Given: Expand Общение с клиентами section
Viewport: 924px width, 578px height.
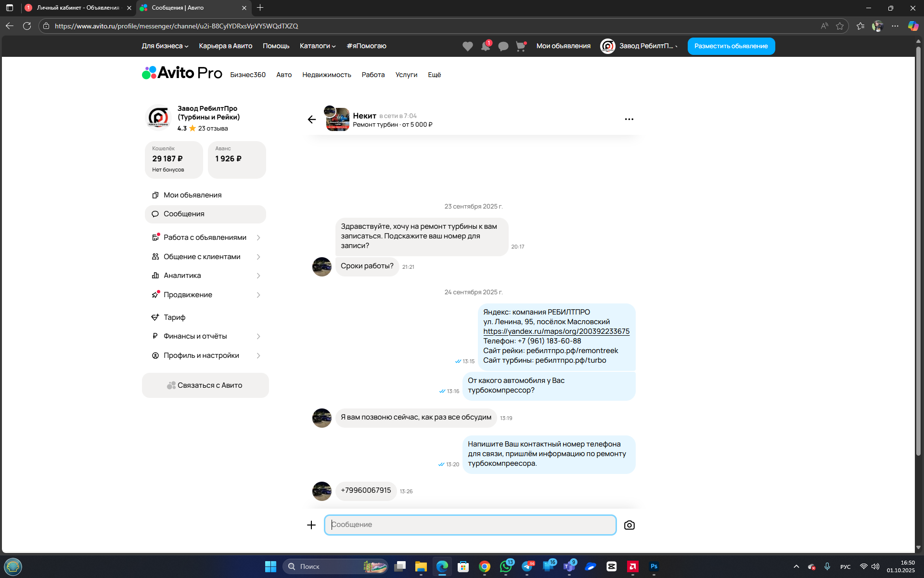Looking at the screenshot, I should tap(205, 257).
